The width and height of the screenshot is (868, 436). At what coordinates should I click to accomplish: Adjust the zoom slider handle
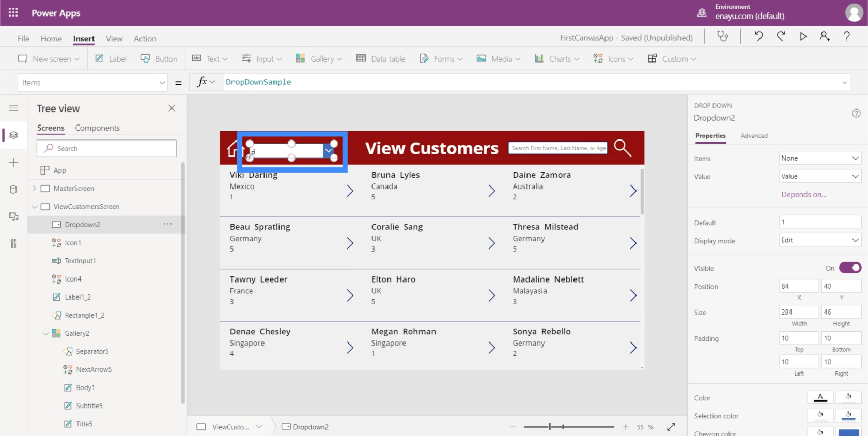[x=550, y=427]
